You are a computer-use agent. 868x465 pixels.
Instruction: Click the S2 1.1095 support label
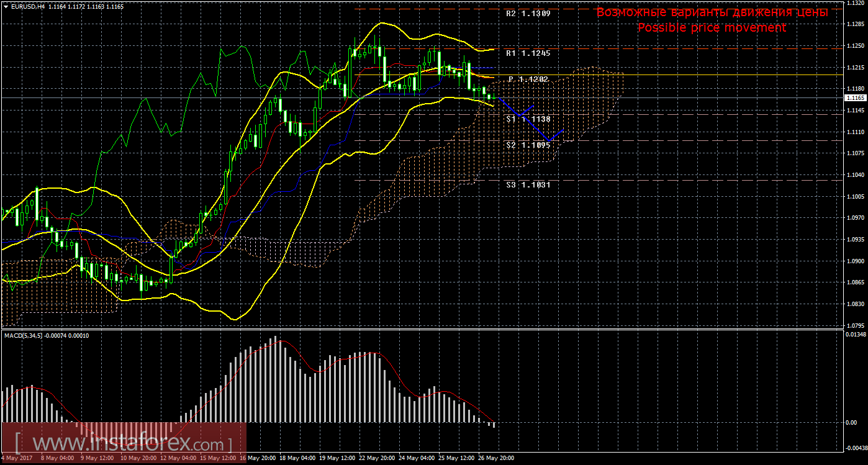(528, 145)
